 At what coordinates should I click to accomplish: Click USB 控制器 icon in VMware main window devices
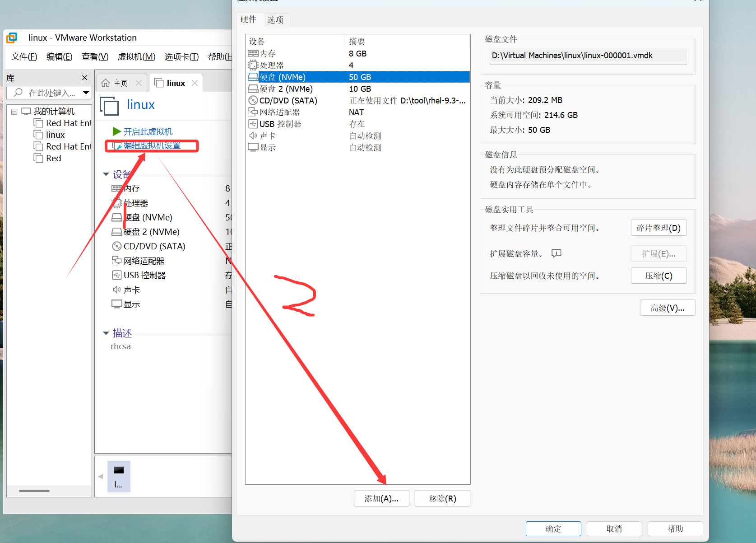coord(116,275)
